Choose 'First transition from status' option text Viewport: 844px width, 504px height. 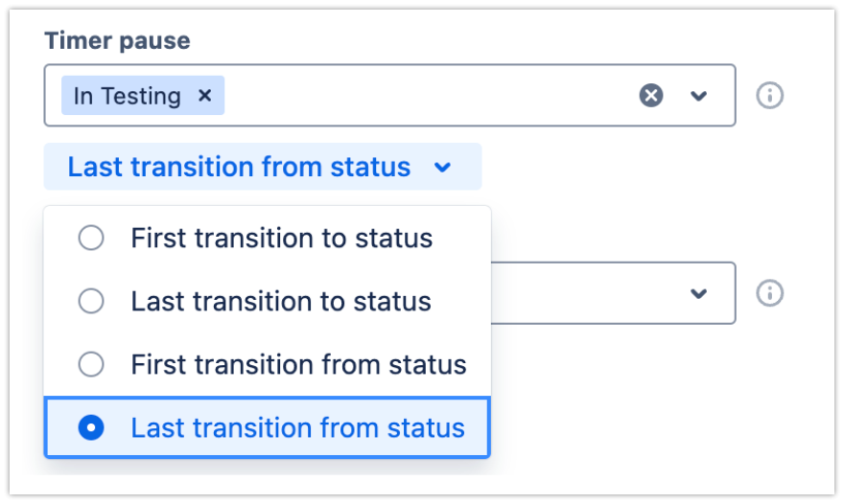(298, 364)
